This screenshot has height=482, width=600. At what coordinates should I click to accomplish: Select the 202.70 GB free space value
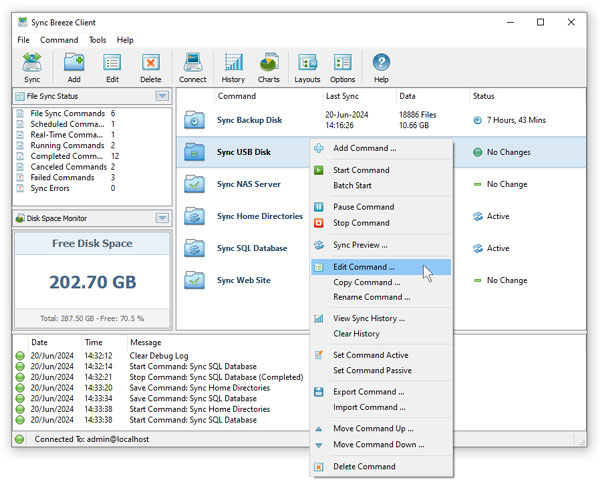93,282
